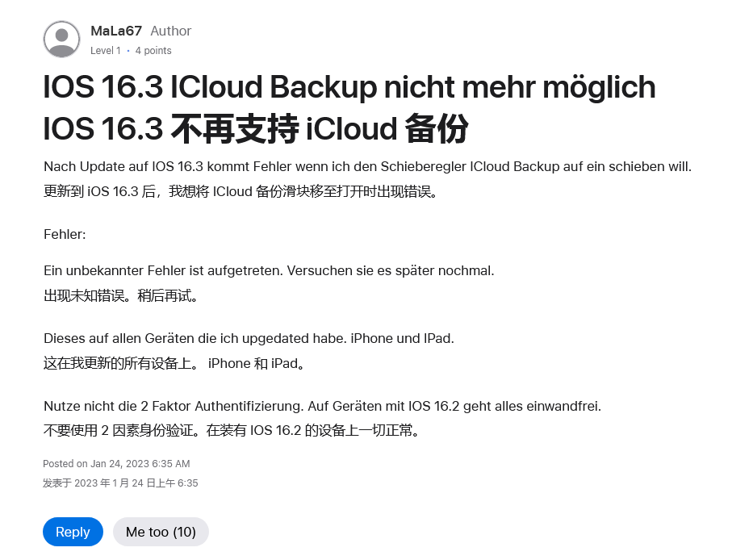Viewport: 753px width, 560px height.
Task: Click the Chinese 发表于 2023 timestamp line
Action: click(120, 483)
